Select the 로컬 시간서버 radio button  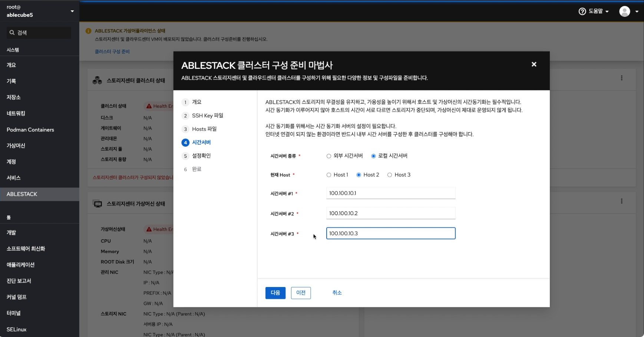pyautogui.click(x=373, y=156)
